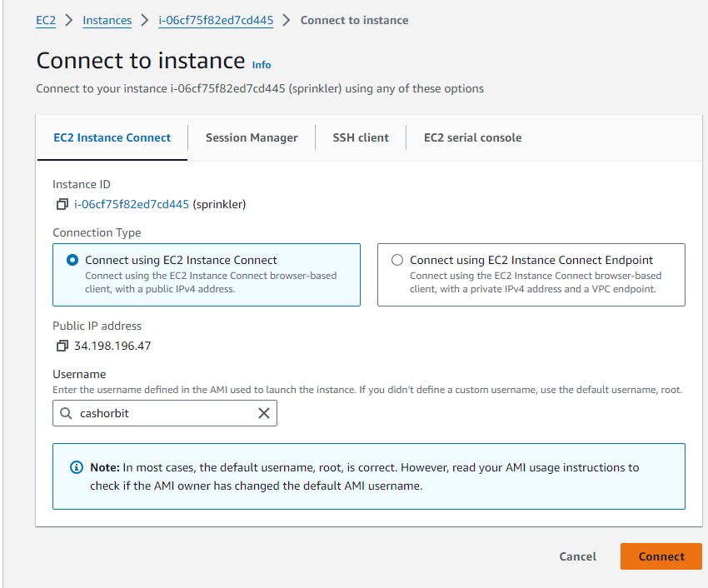Viewport: 708px width, 588px height.
Task: Select the EC2 Instance Connect tab
Action: click(112, 138)
